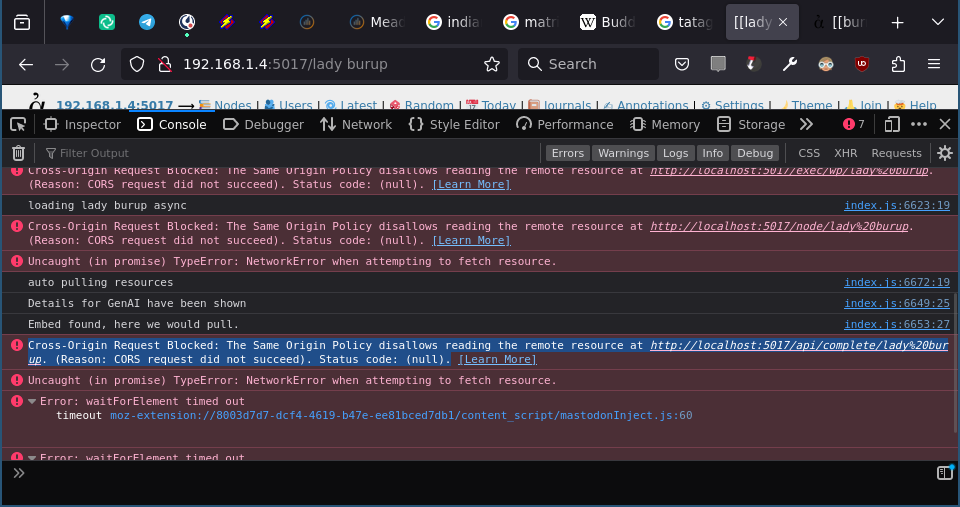Screen dimensions: 960x507
Task: Clear console output with trash icon
Action: point(18,153)
